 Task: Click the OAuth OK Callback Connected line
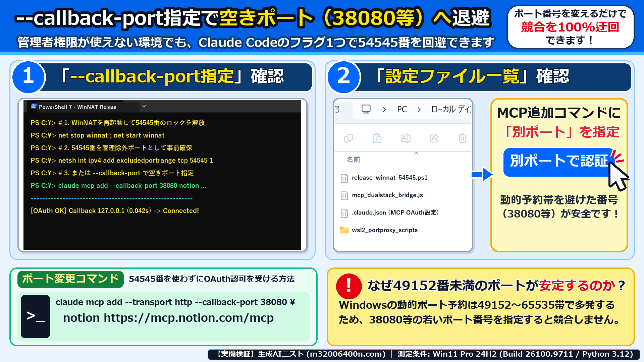tap(115, 211)
